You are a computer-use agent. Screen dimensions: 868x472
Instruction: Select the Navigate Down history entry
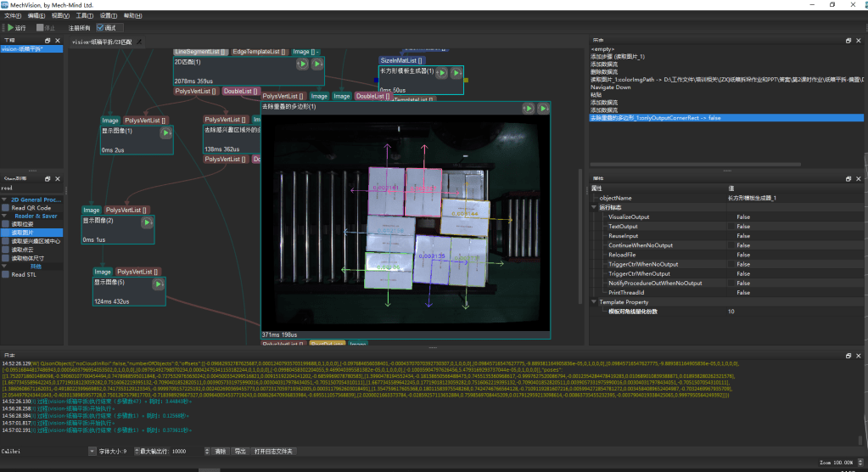tap(611, 87)
